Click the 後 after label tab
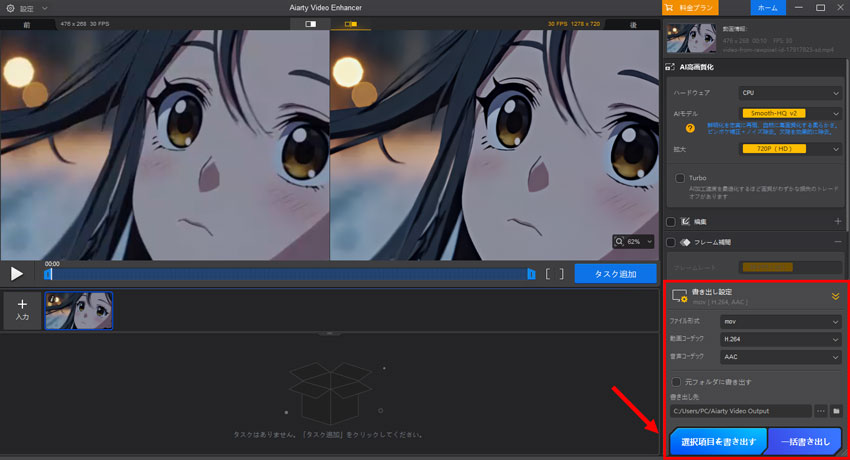The image size is (850, 460). (633, 24)
